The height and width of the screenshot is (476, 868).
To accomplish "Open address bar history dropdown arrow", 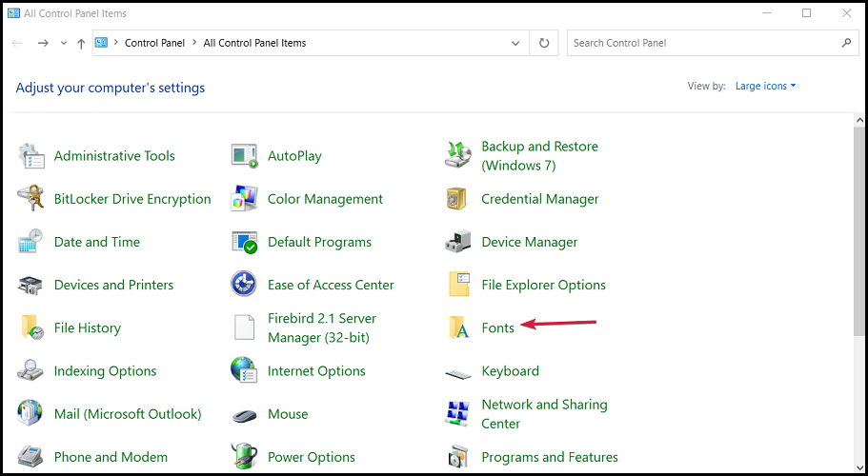I will [x=515, y=43].
